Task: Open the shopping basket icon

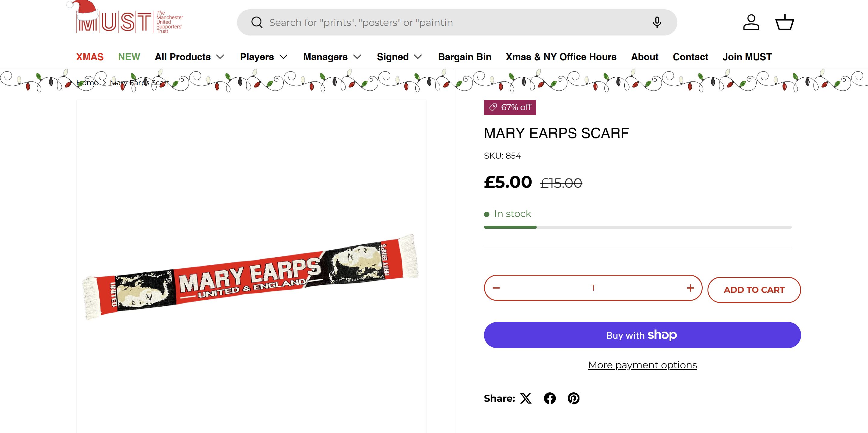Action: [x=785, y=23]
